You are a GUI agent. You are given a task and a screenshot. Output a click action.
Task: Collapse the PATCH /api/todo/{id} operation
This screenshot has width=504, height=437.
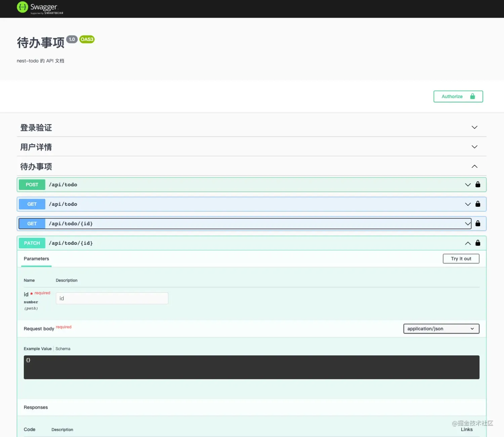467,243
